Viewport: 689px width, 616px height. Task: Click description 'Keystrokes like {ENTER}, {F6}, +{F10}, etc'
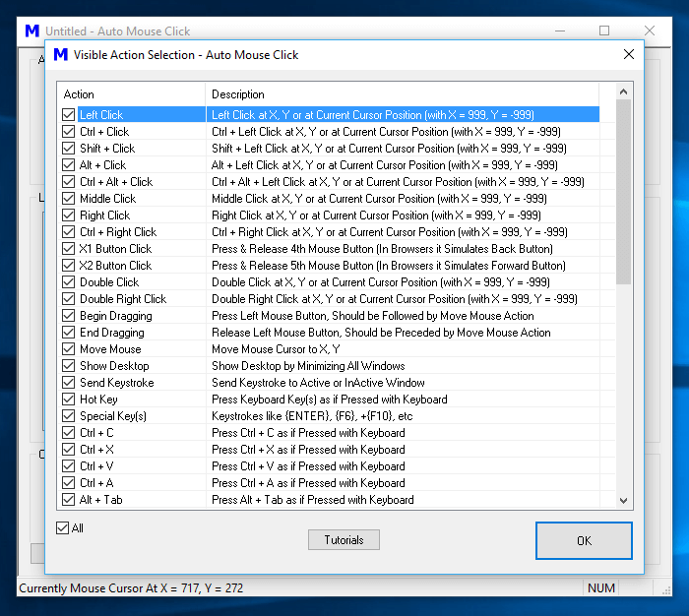coord(312,416)
